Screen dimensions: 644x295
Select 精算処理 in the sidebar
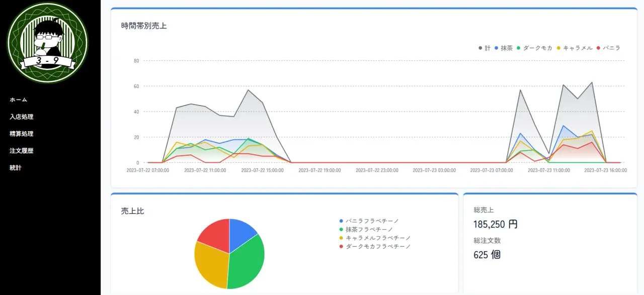(21, 134)
